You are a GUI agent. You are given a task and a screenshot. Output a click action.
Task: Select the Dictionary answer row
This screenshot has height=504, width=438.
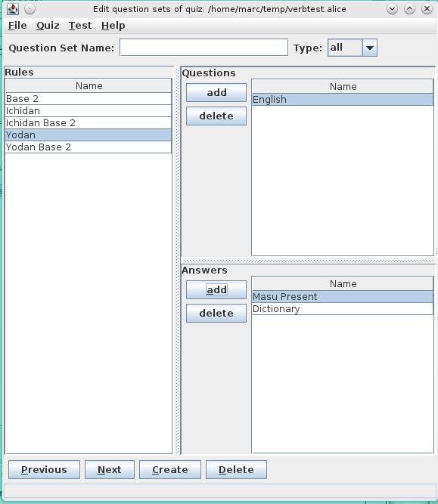[x=343, y=309]
